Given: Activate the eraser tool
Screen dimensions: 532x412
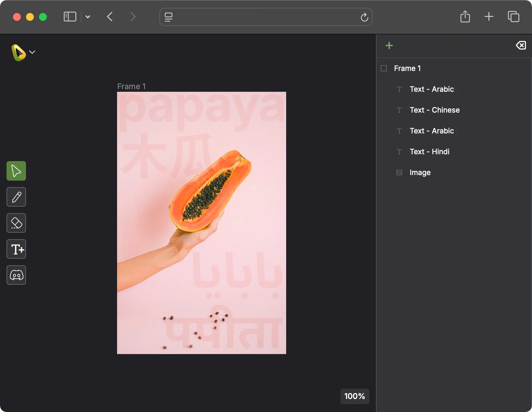Looking at the screenshot, I should (16, 223).
